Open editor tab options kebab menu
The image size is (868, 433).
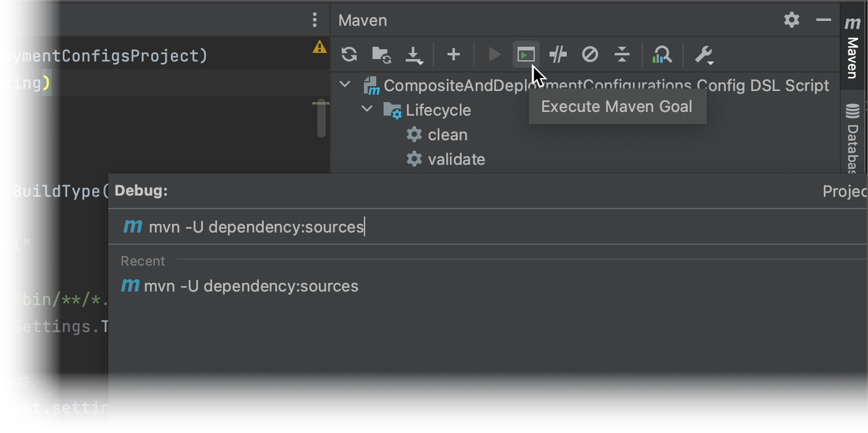click(315, 20)
